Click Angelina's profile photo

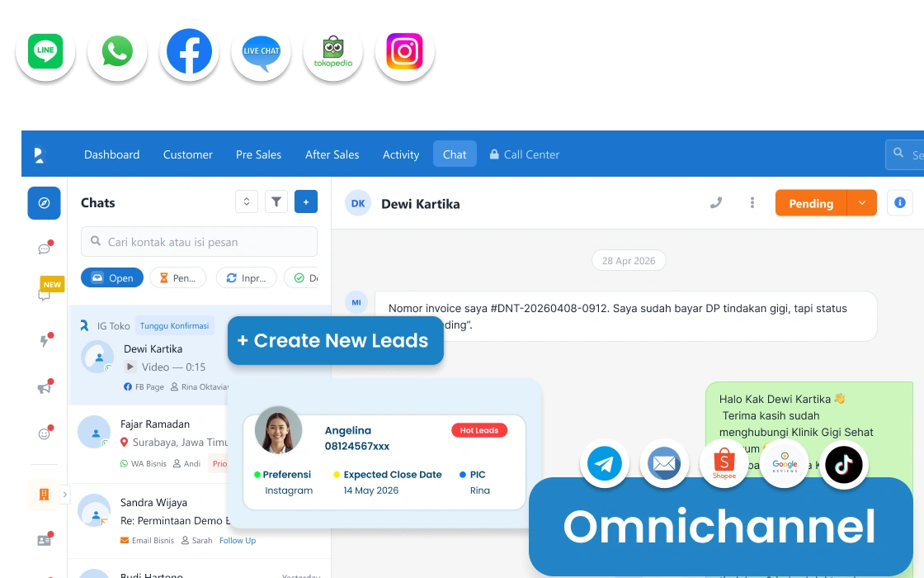coord(278,430)
